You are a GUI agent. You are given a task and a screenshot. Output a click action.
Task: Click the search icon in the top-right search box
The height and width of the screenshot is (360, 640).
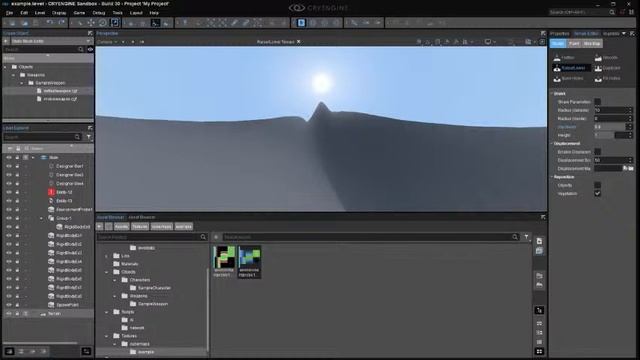[612, 12]
